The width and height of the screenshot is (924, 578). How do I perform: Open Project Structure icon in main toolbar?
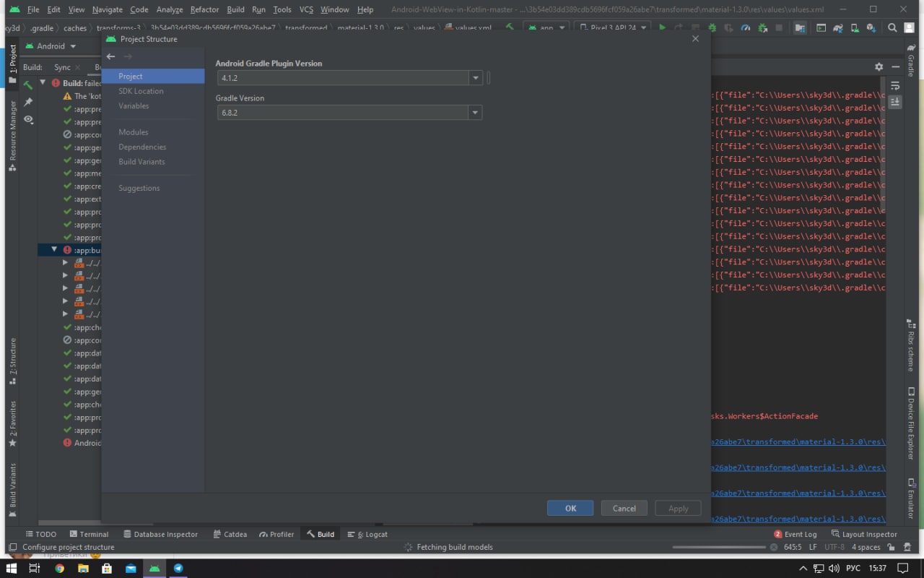coord(800,27)
